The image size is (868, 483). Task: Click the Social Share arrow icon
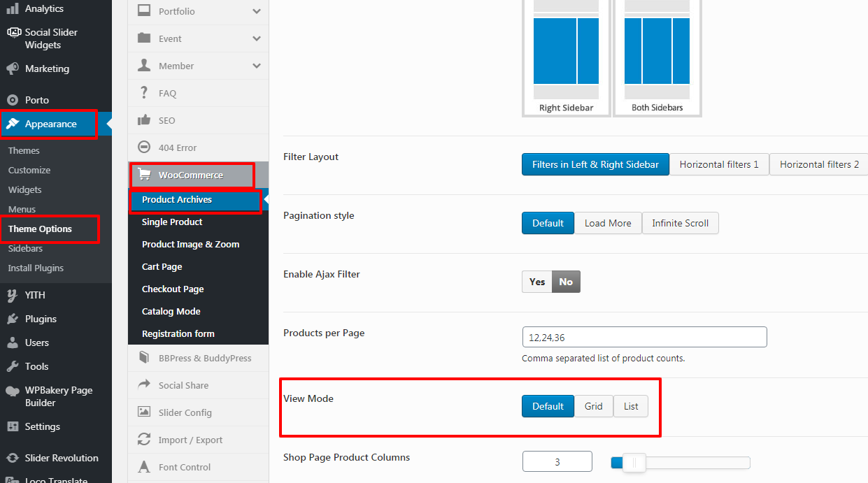144,385
